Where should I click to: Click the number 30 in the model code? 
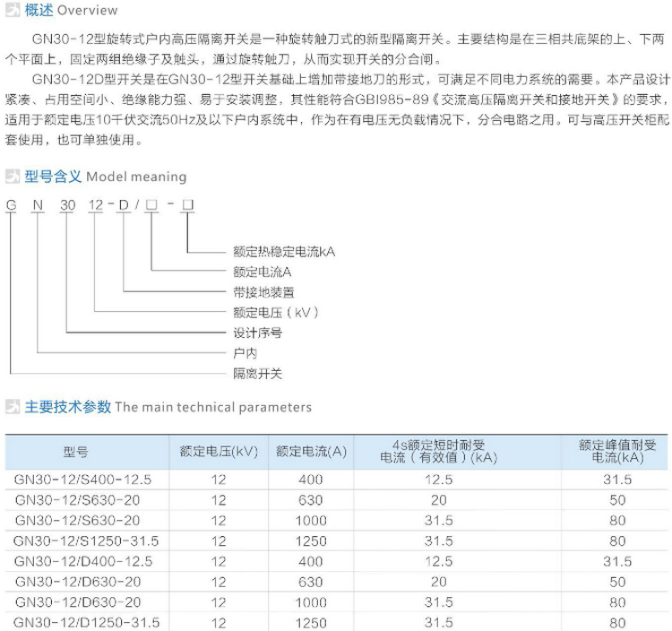pos(68,205)
